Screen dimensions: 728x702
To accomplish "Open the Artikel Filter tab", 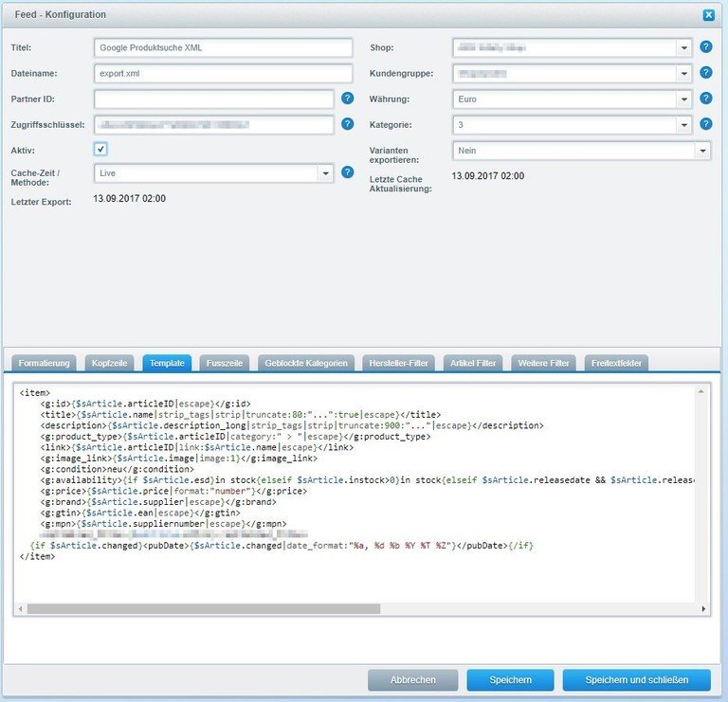I will 473,363.
